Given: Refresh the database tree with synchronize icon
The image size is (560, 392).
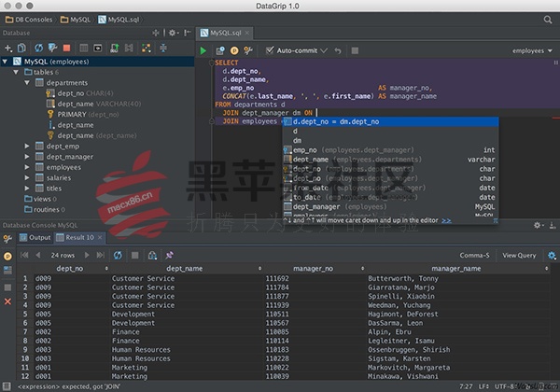Looking at the screenshot, I should pyautogui.click(x=38, y=48).
